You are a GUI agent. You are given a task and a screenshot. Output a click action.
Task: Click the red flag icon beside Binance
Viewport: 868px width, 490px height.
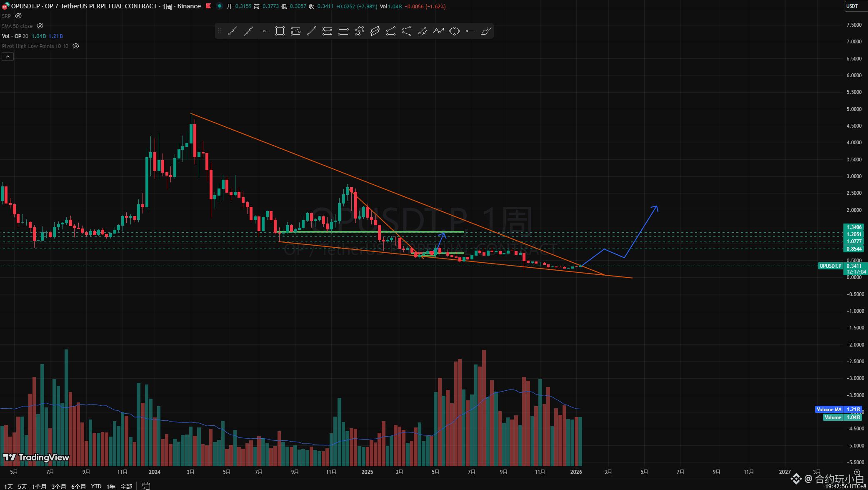point(208,6)
